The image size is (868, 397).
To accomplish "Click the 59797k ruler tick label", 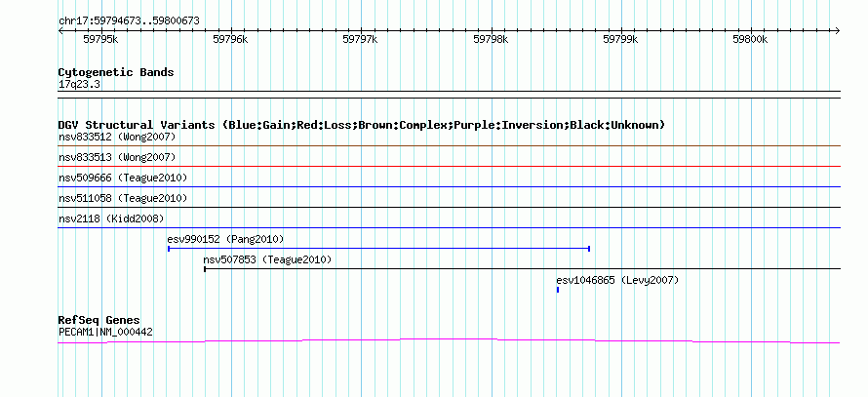I will click(361, 39).
